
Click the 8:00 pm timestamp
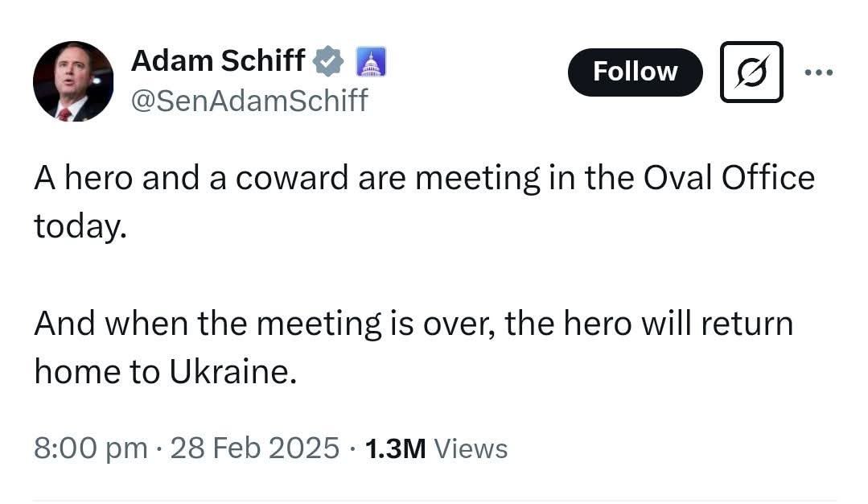point(91,448)
